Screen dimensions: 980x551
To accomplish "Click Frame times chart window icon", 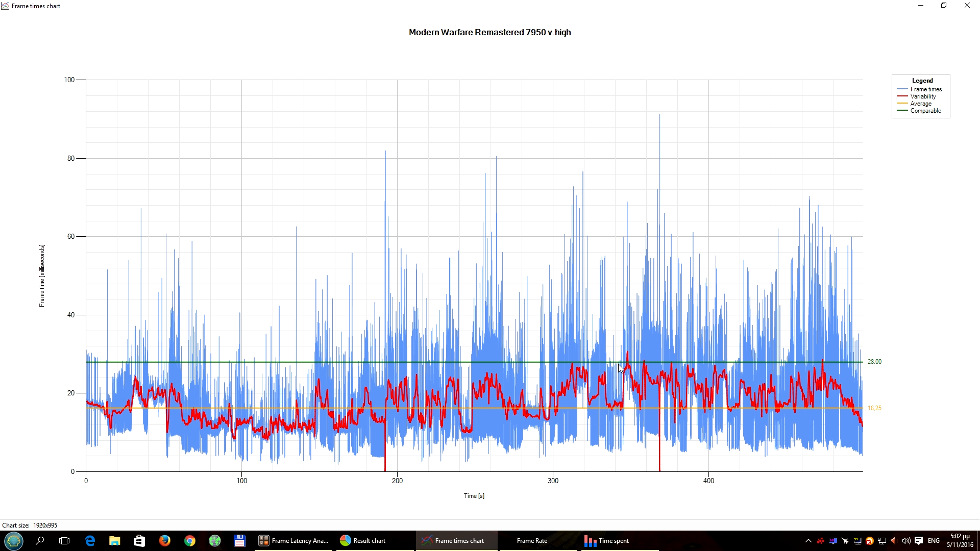I will click(x=5, y=6).
